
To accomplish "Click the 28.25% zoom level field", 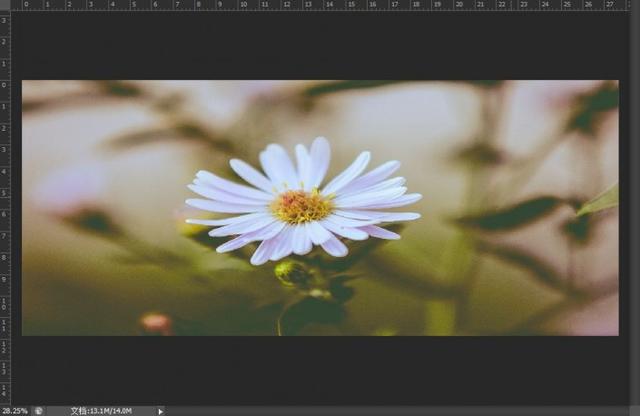I will (15, 411).
